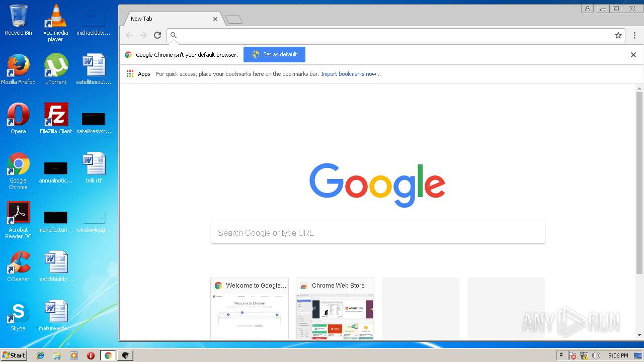The height and width of the screenshot is (362, 644).
Task: Select the CCleaner desktop icon
Action: (x=18, y=266)
